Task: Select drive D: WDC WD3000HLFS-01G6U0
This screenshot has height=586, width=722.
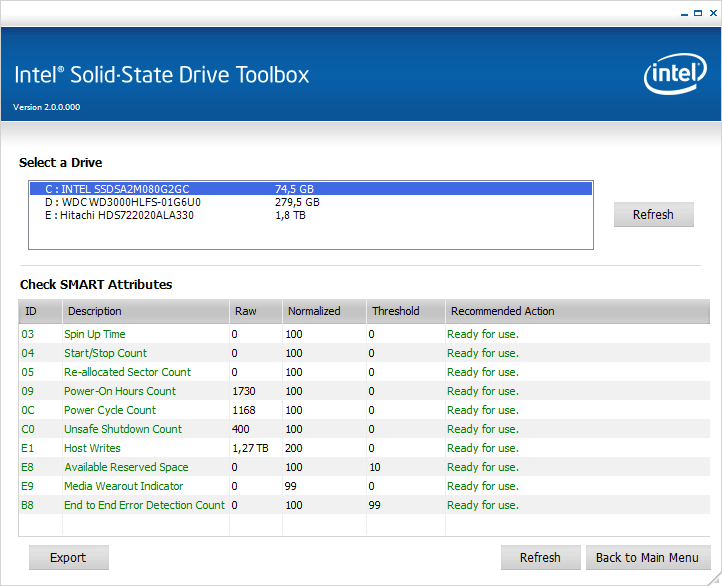Action: 311,202
